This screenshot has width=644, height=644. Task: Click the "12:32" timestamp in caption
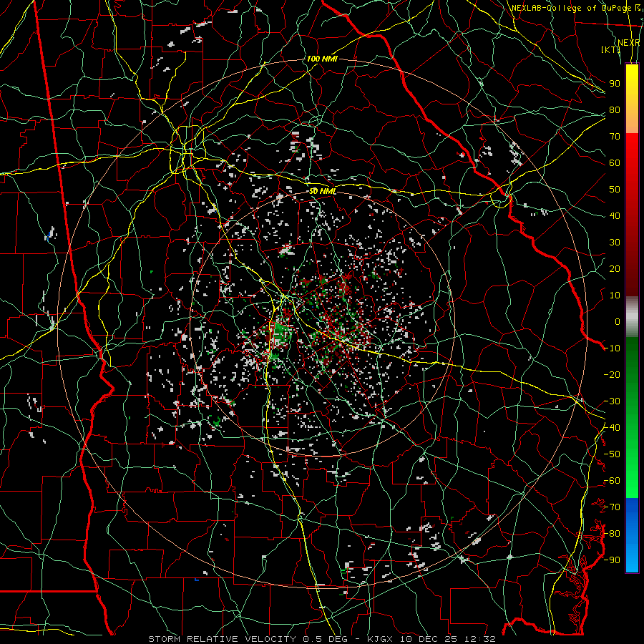pyautogui.click(x=480, y=639)
